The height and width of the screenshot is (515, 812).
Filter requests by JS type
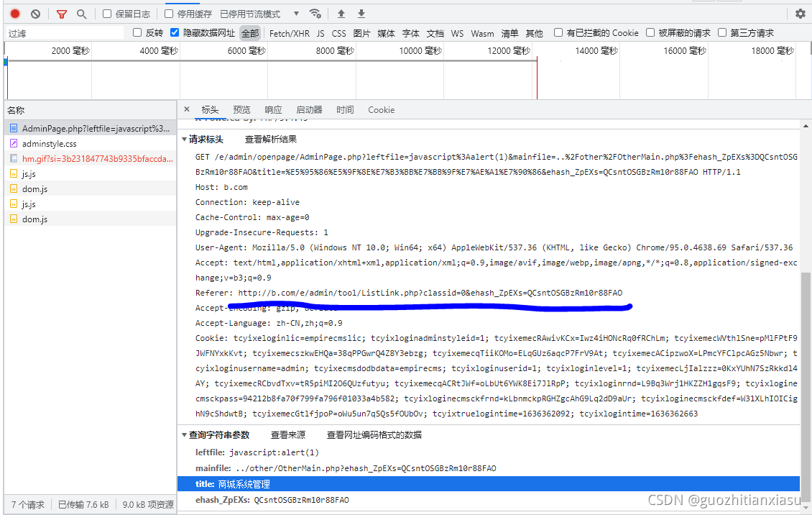(x=320, y=33)
